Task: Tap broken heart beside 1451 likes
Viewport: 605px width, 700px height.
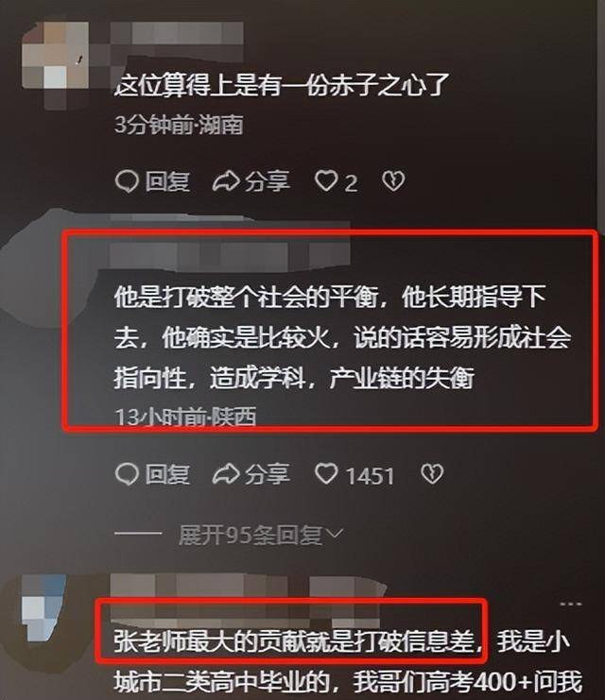Action: point(432,473)
